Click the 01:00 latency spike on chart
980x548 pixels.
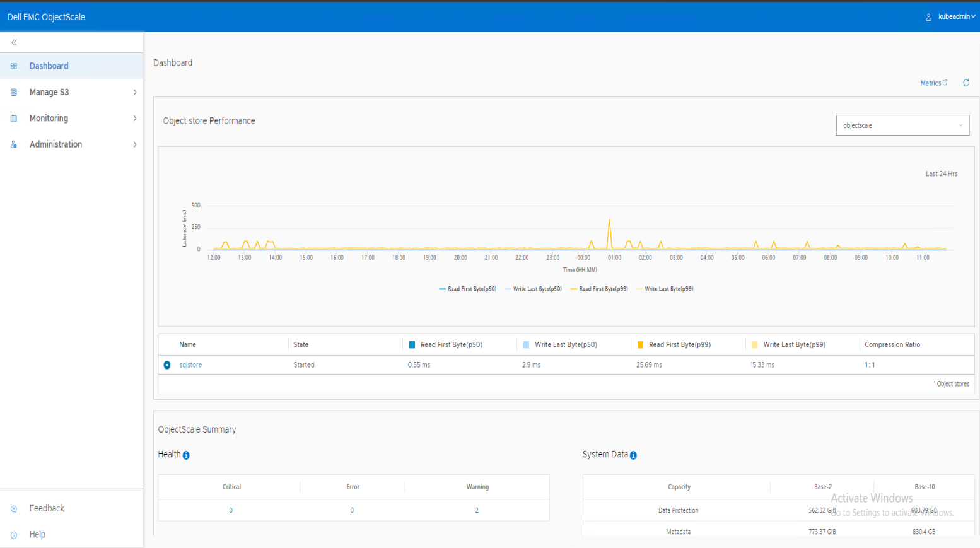coord(609,233)
